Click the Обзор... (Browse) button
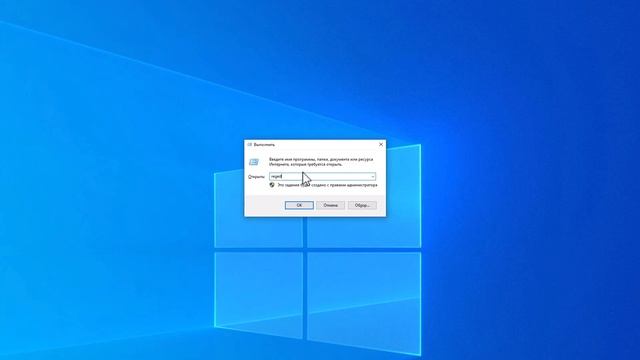This screenshot has height=360, width=640. coord(362,205)
